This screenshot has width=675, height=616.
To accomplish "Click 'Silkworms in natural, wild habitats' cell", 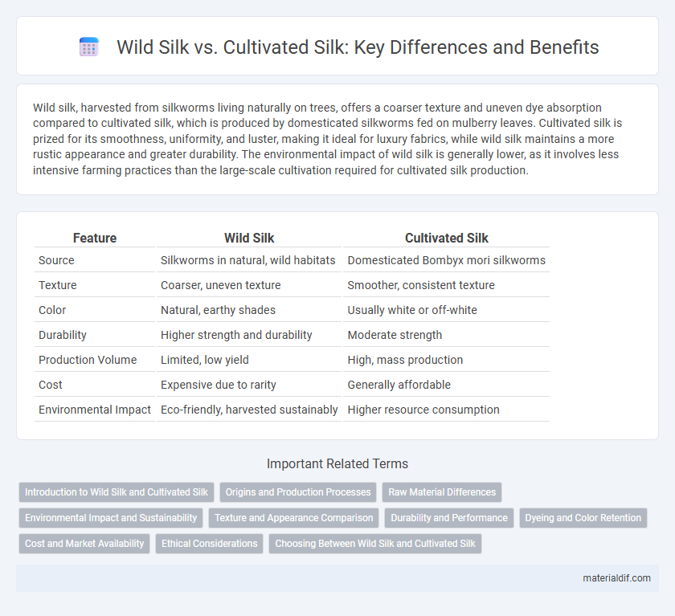I will click(x=248, y=260).
